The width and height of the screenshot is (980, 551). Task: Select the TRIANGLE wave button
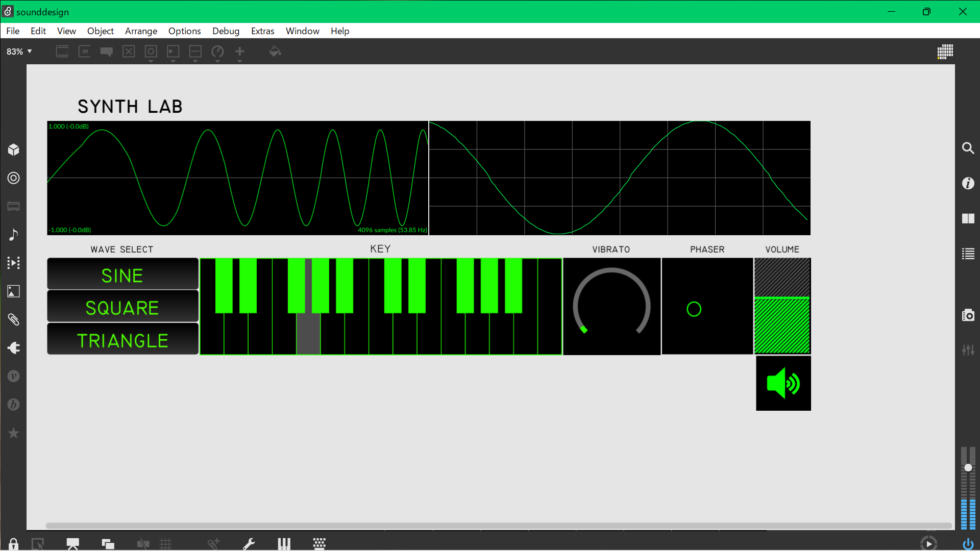122,340
